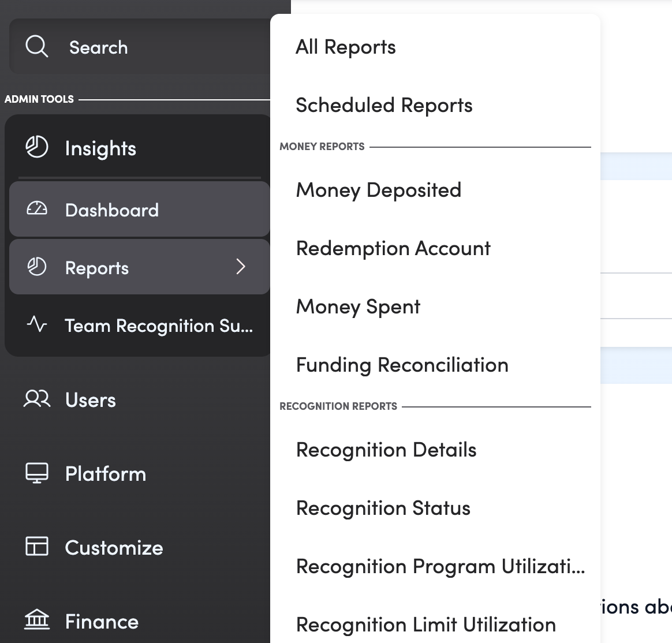
Task: Choose the Redemption Account report
Action: coord(393,249)
